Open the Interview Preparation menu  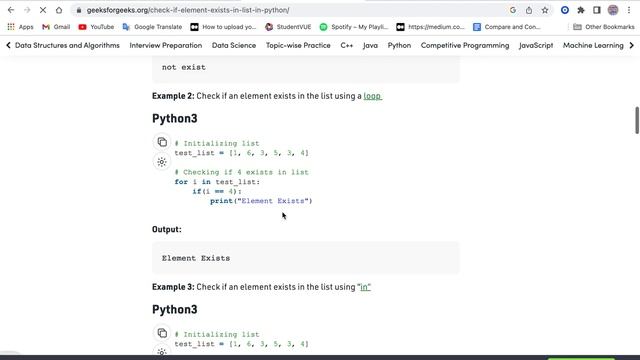tap(166, 45)
